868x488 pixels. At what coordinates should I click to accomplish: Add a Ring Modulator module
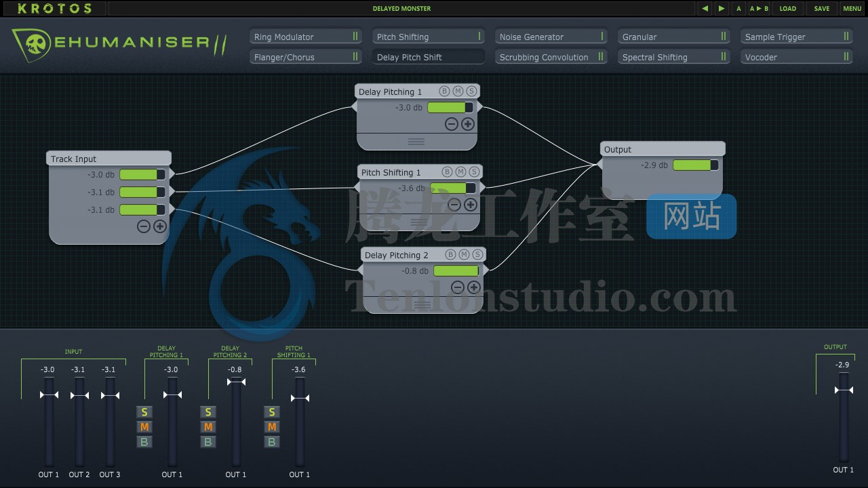coord(306,37)
